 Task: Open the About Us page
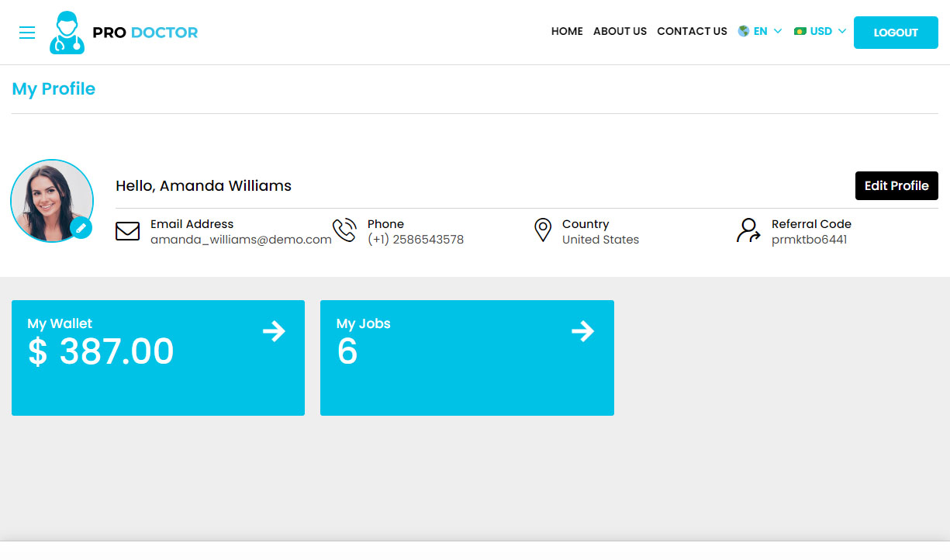pos(620,31)
